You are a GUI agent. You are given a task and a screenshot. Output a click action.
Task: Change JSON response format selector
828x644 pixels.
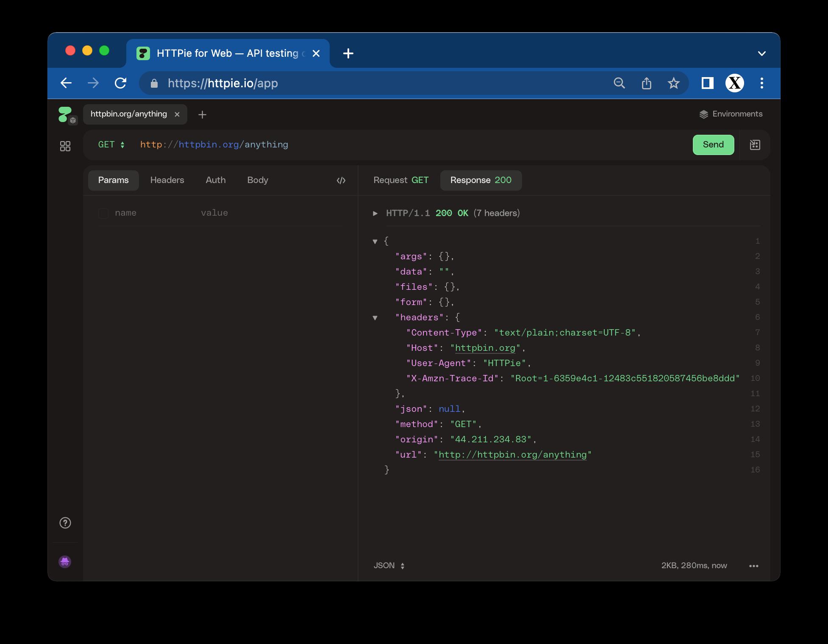point(389,566)
